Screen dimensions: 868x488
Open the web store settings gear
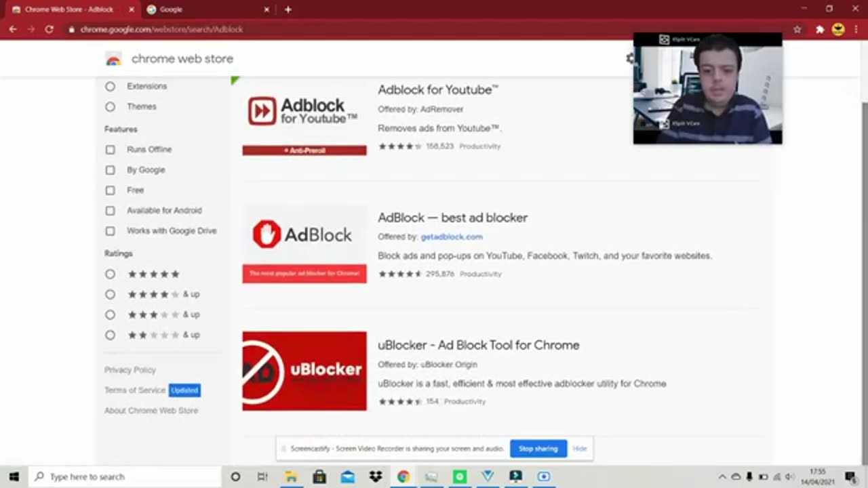pyautogui.click(x=630, y=58)
